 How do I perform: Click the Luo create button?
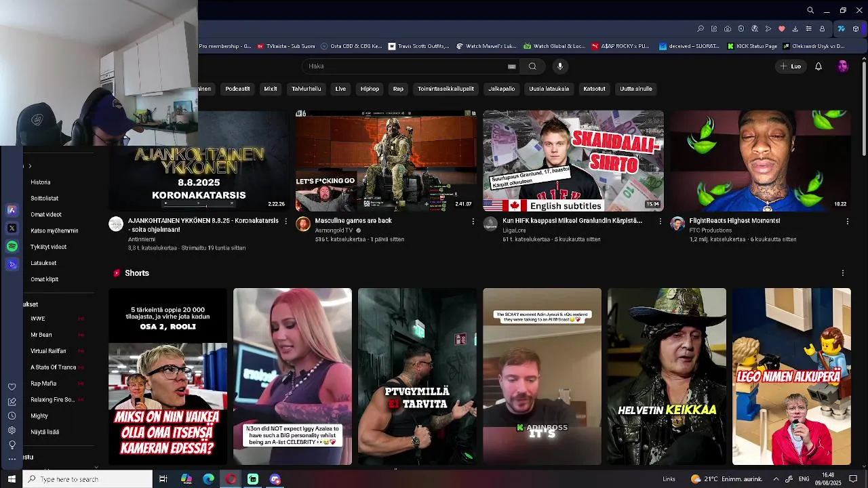(791, 66)
